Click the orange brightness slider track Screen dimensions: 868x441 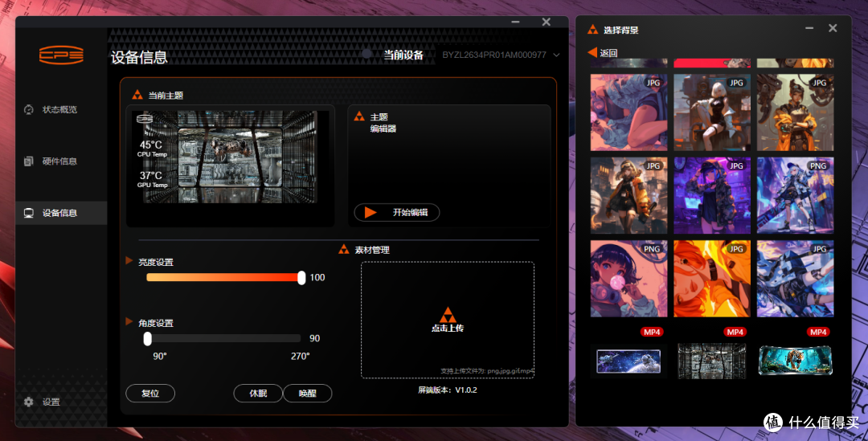(223, 278)
